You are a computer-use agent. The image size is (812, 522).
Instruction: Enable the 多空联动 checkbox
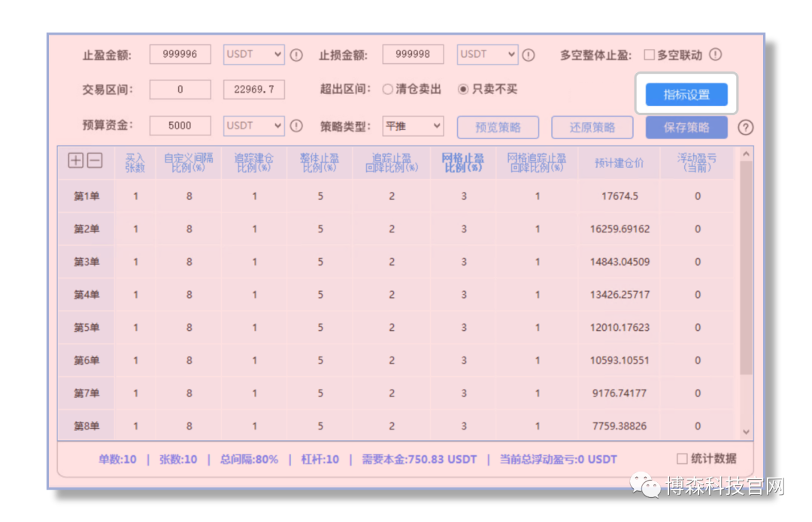(x=649, y=54)
